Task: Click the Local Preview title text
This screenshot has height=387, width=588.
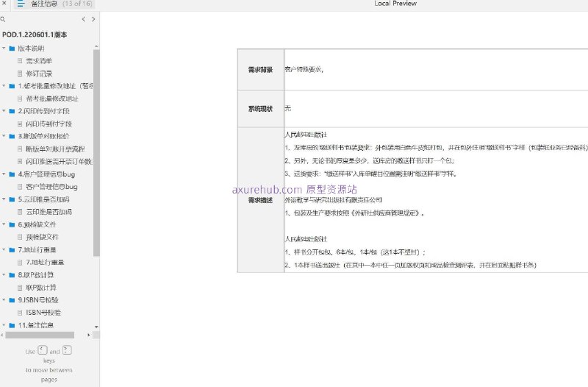Action: (395, 4)
